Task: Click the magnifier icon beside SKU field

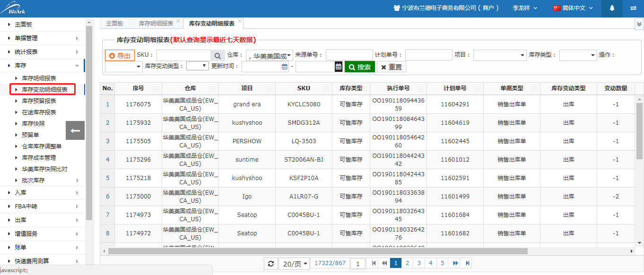Action: pos(218,55)
